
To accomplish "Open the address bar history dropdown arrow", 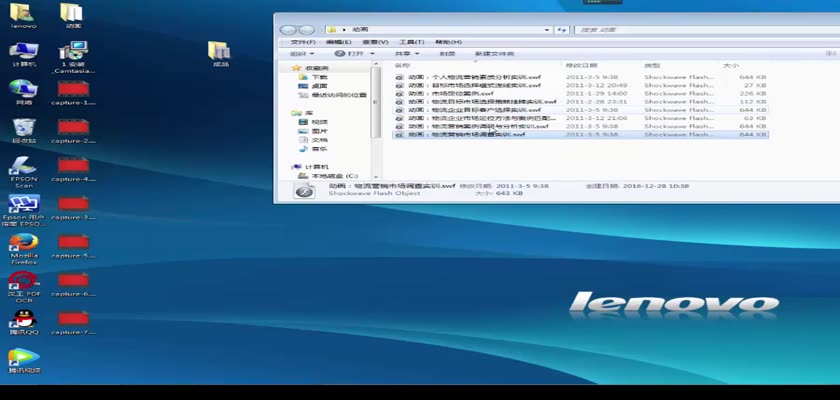I will [547, 30].
